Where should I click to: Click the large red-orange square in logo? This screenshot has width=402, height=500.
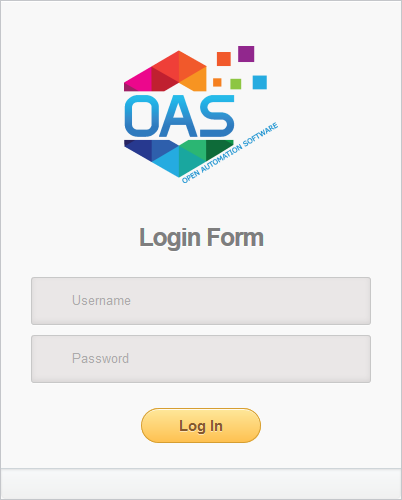pos(224,59)
